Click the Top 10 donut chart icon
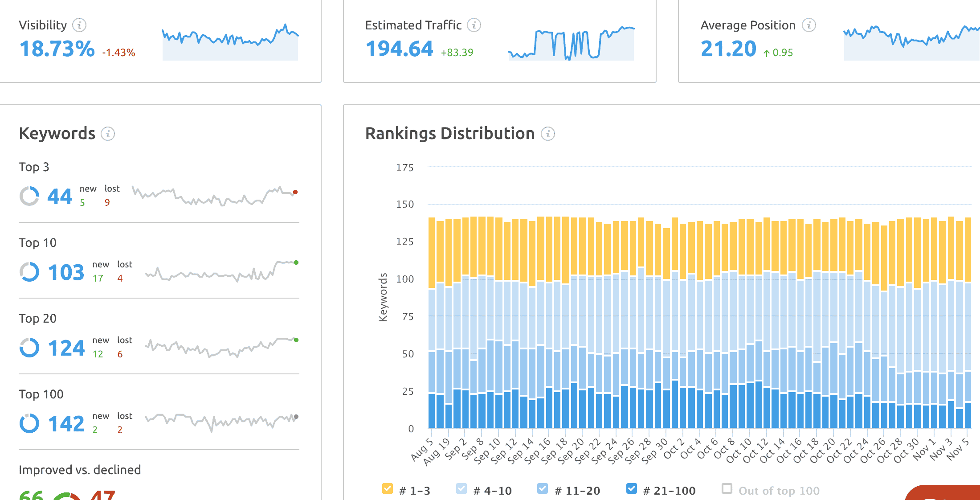The width and height of the screenshot is (980, 500). pos(29,272)
